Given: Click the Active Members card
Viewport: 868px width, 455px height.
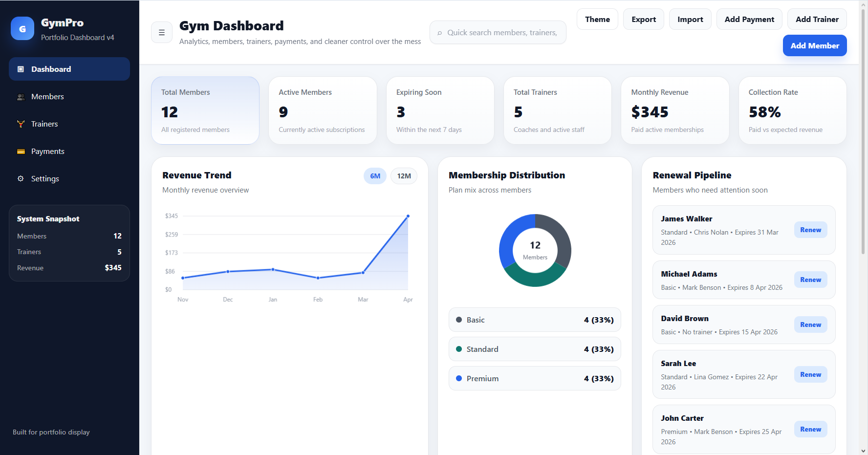Looking at the screenshot, I should pyautogui.click(x=323, y=110).
